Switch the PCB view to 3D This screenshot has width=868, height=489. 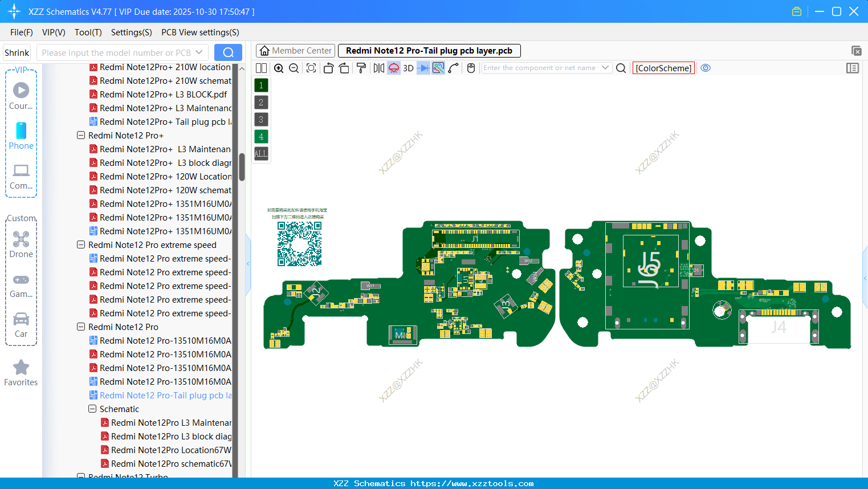(x=407, y=67)
